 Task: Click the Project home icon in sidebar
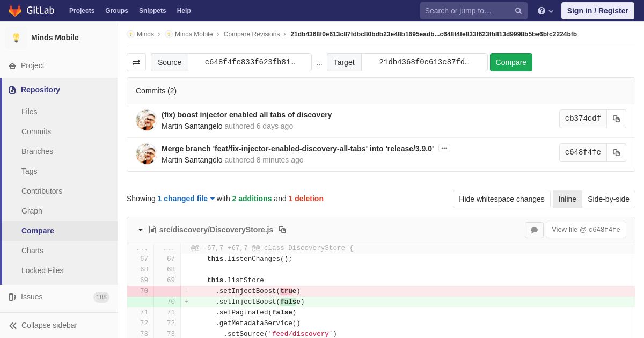pos(12,66)
